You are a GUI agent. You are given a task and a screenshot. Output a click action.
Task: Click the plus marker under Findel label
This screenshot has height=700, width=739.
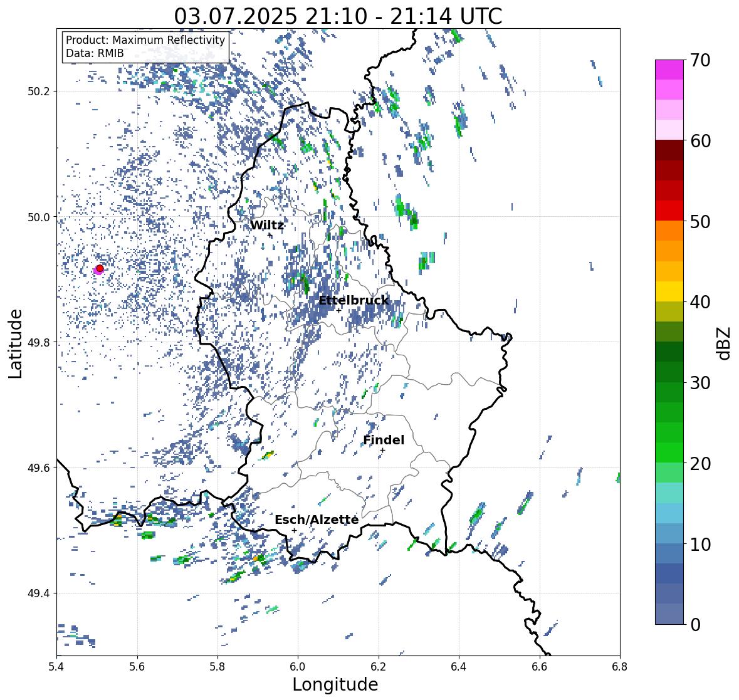tap(383, 451)
